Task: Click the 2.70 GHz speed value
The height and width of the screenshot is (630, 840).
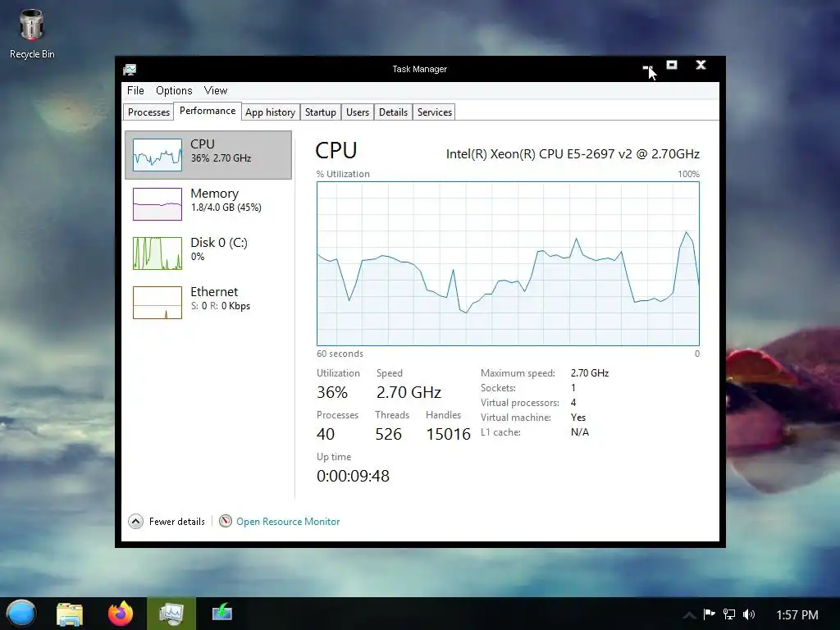Action: (409, 393)
